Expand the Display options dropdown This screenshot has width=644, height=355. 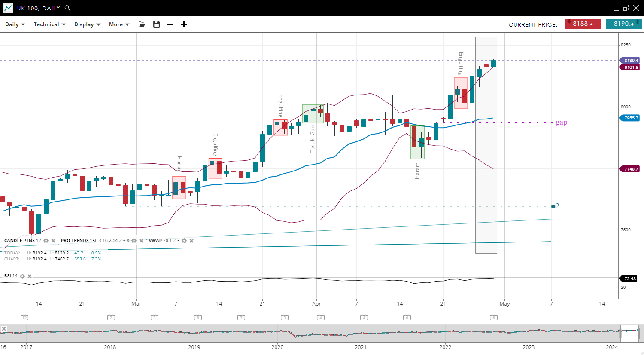point(87,24)
